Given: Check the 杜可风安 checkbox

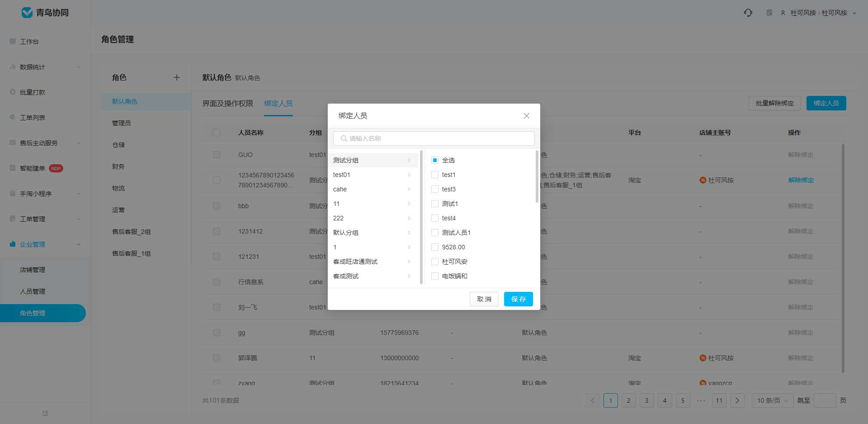Looking at the screenshot, I should pyautogui.click(x=435, y=262).
